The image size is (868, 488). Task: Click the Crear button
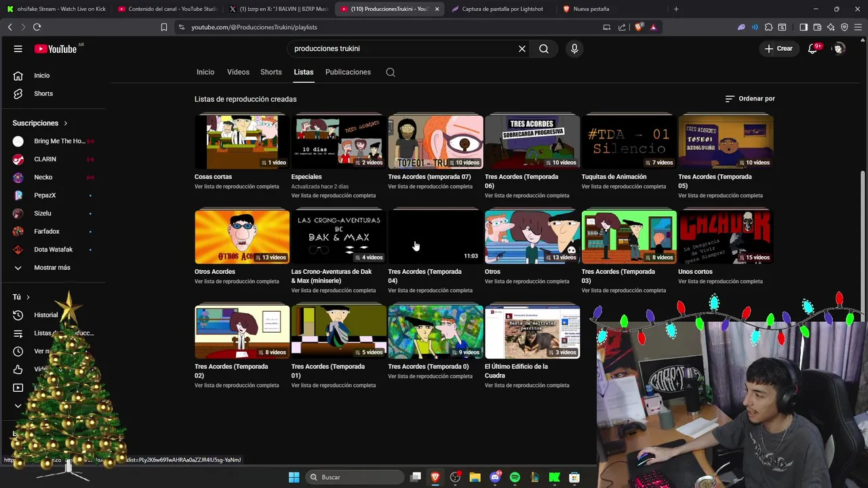coord(778,49)
